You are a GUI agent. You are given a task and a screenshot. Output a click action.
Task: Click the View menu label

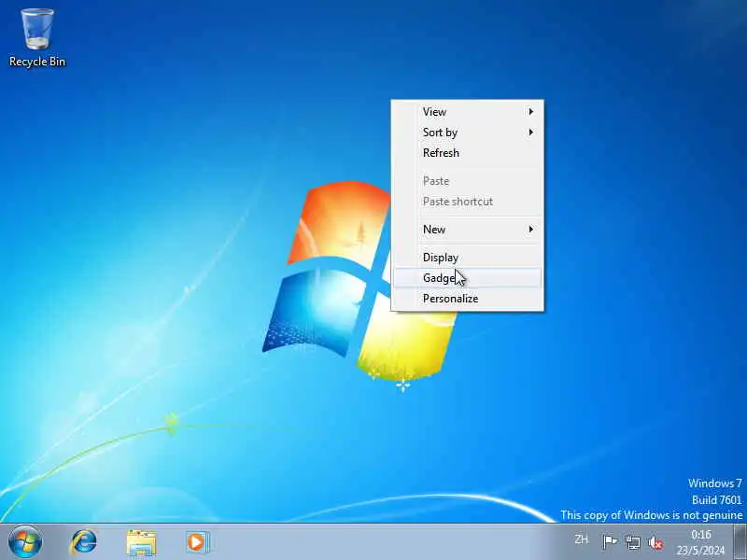(434, 112)
